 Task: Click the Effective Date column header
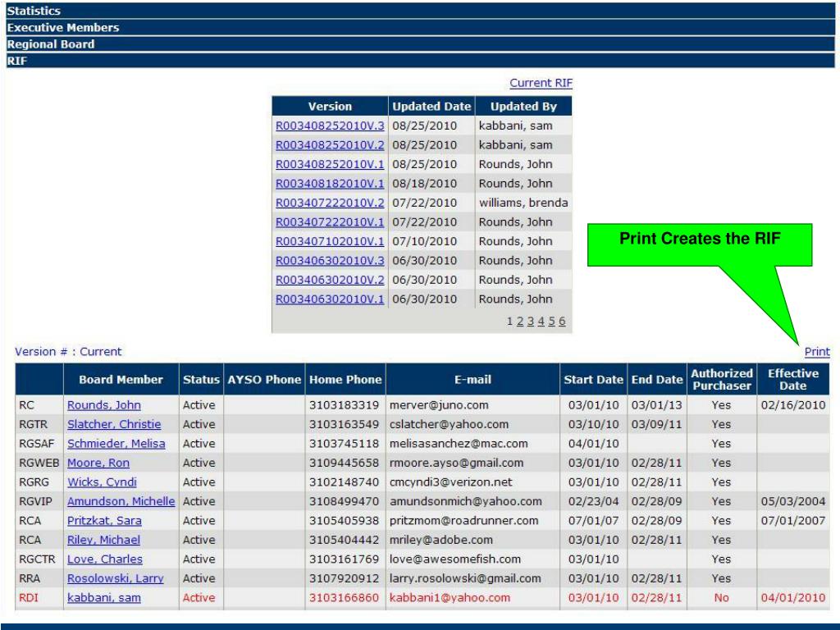point(793,380)
